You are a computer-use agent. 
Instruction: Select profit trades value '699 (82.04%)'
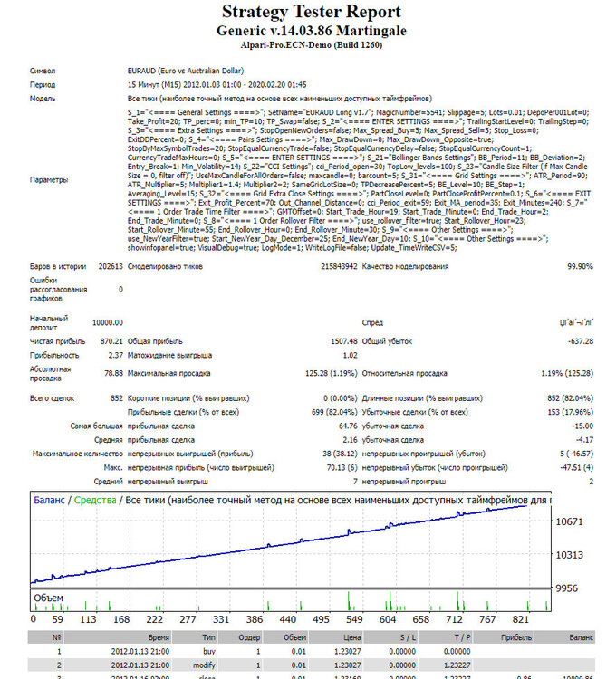click(x=334, y=412)
